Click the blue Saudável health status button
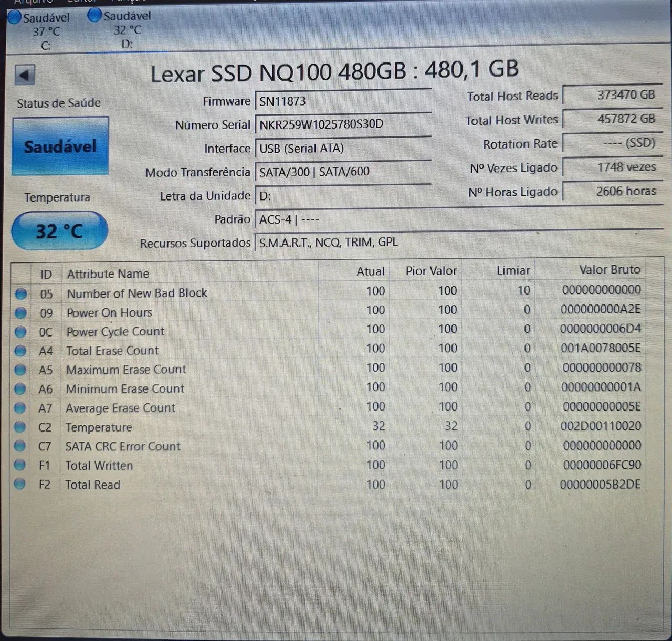The width and height of the screenshot is (672, 641). coord(60,146)
